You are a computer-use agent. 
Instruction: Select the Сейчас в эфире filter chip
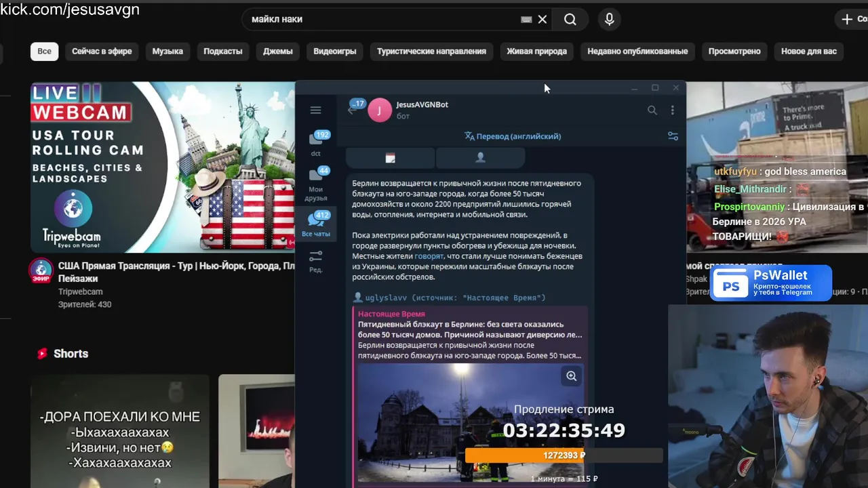coord(102,51)
